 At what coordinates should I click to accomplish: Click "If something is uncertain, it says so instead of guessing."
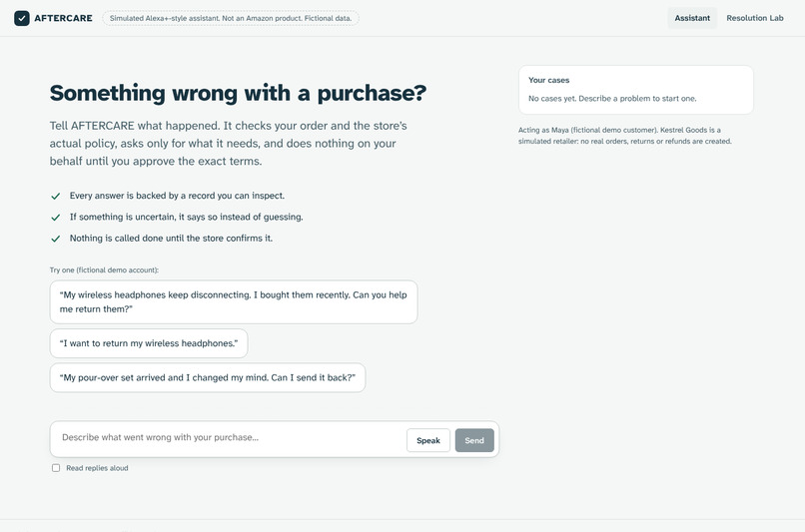tap(187, 217)
